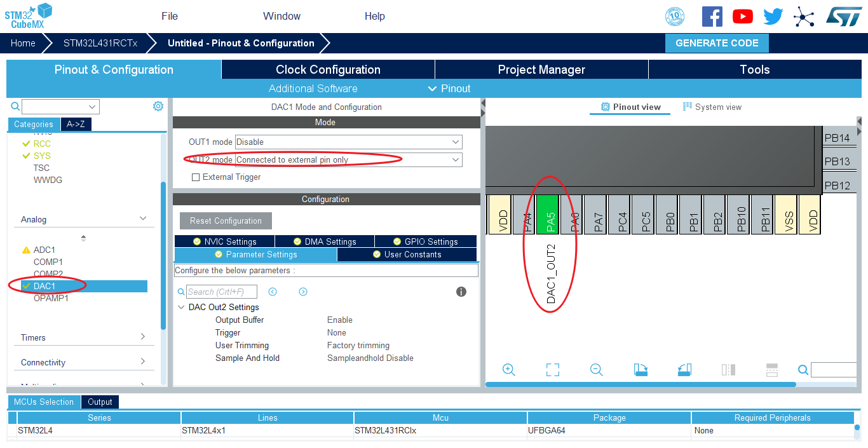Expand the Connectivity category
Image resolution: width=868 pixels, height=448 pixels.
(x=143, y=362)
